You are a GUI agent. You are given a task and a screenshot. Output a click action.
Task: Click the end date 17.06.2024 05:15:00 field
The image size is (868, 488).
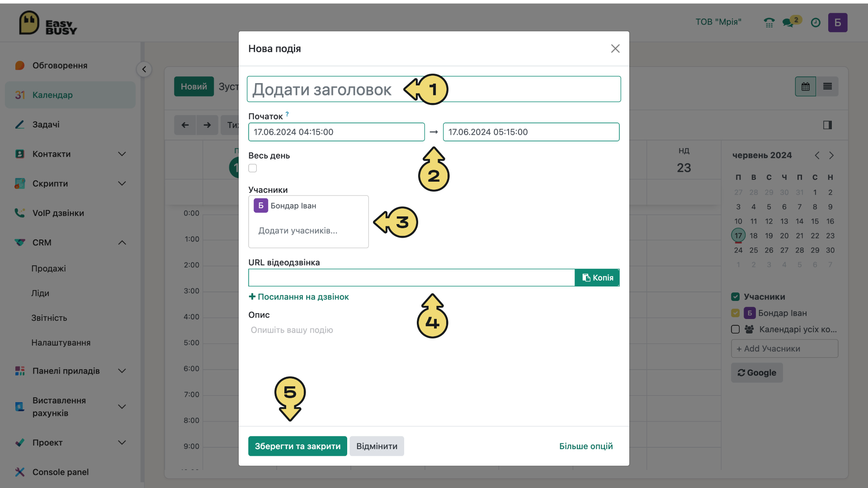(531, 132)
